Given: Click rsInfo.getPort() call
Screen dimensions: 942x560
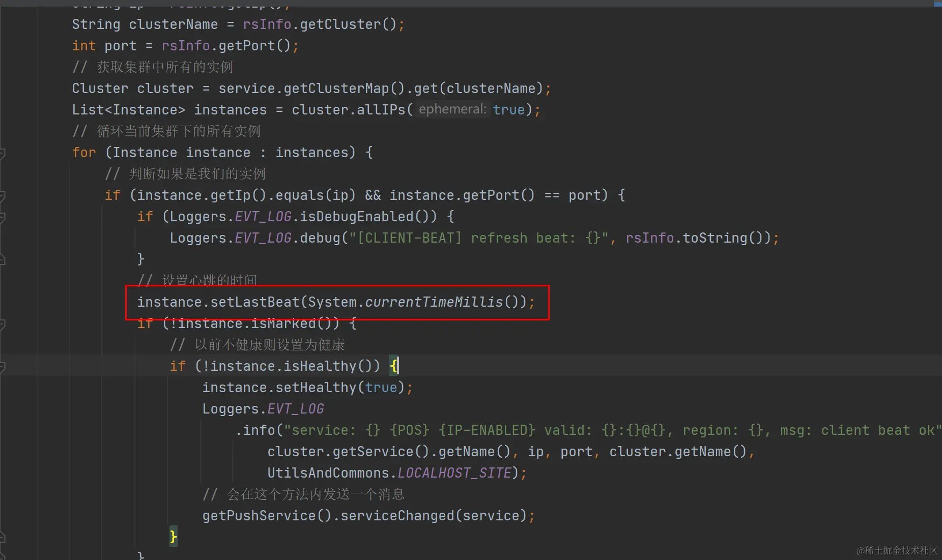Looking at the screenshot, I should pyautogui.click(x=226, y=46).
